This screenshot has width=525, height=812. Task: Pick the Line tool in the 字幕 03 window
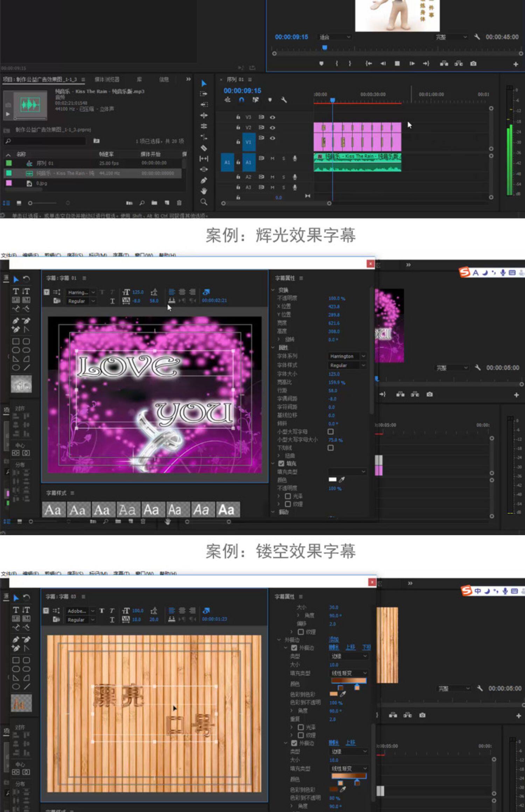click(26, 686)
